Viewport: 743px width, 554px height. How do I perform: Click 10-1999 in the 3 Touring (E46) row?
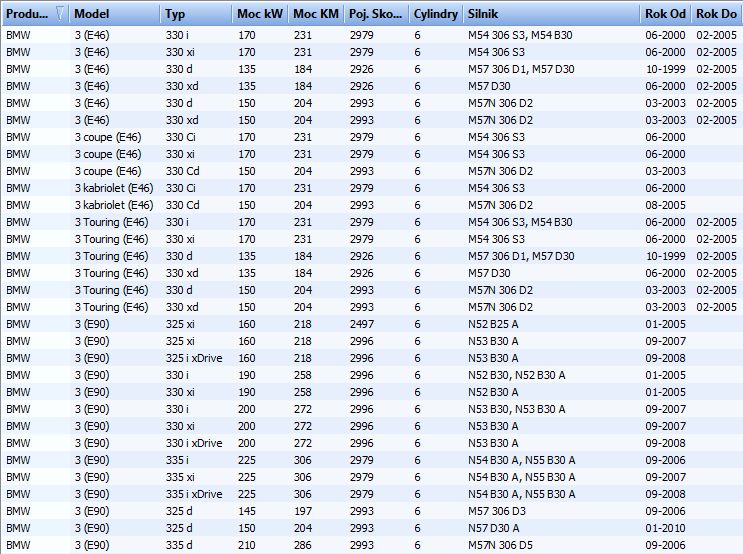tap(666, 256)
